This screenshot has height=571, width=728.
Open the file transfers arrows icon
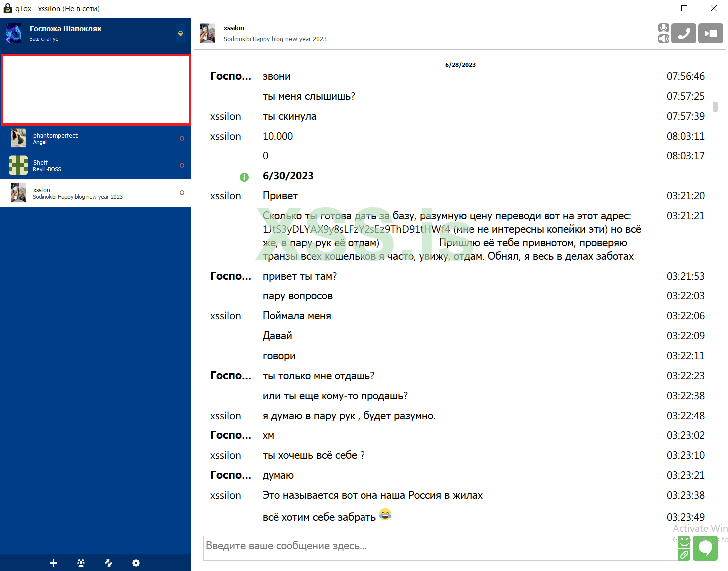(109, 563)
